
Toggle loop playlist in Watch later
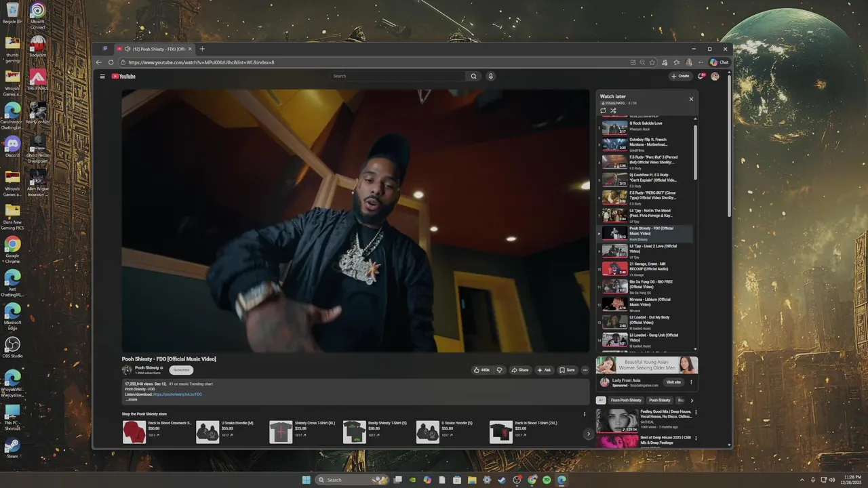[603, 110]
